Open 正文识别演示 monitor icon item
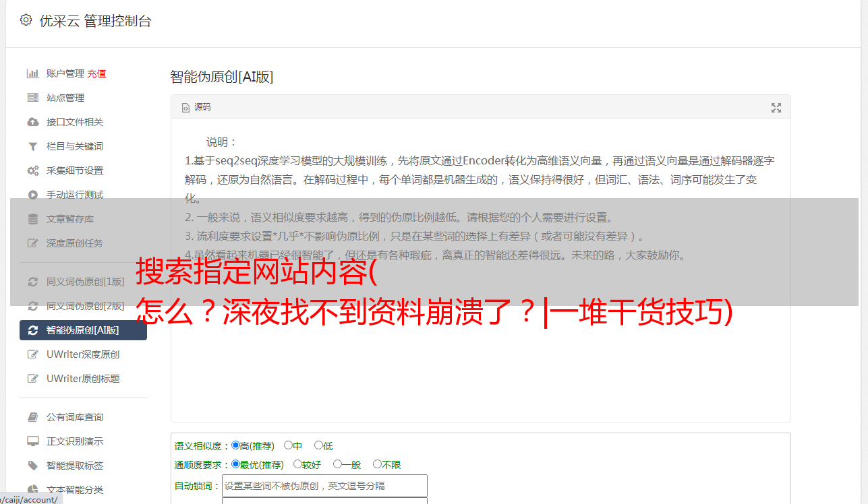Image resolution: width=868 pixels, height=504 pixels. tap(32, 441)
